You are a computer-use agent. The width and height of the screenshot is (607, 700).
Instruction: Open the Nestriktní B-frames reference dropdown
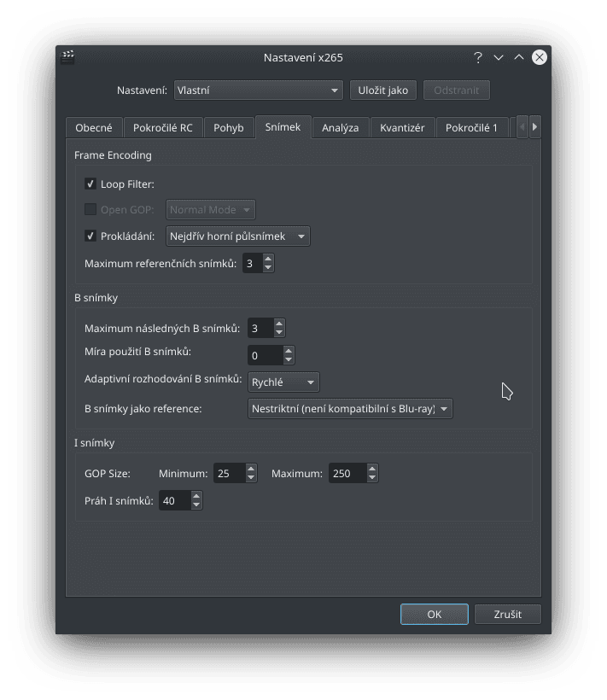click(351, 408)
